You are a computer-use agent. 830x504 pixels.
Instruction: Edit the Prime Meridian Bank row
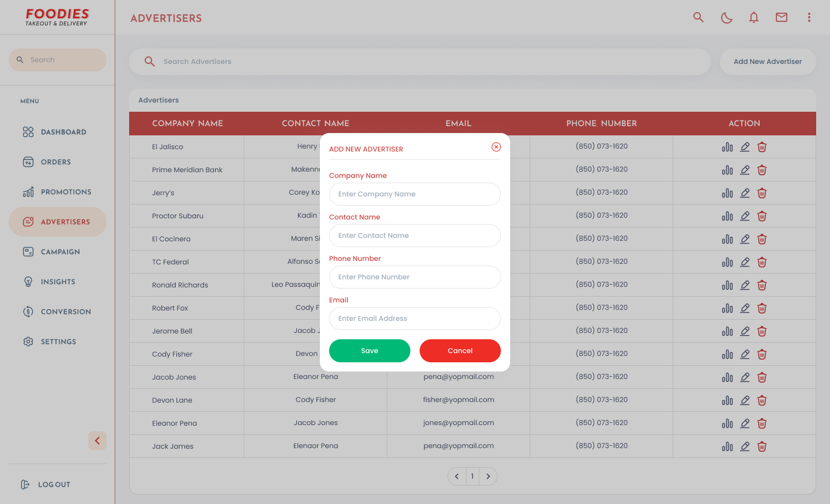[745, 170]
